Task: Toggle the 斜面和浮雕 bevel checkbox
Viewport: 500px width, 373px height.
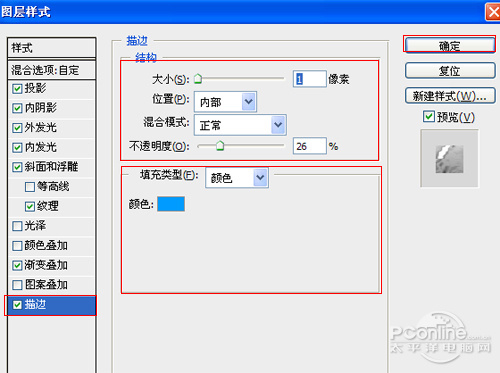Action: pos(17,167)
